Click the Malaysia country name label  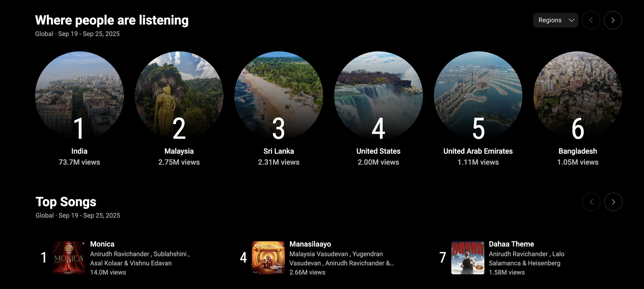tap(179, 151)
